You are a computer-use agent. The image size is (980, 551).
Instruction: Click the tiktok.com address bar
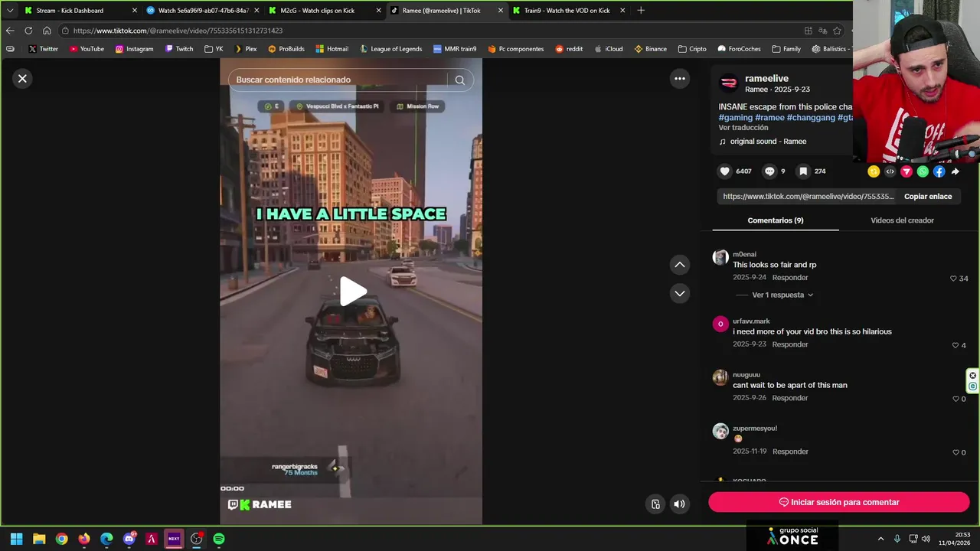click(x=429, y=31)
